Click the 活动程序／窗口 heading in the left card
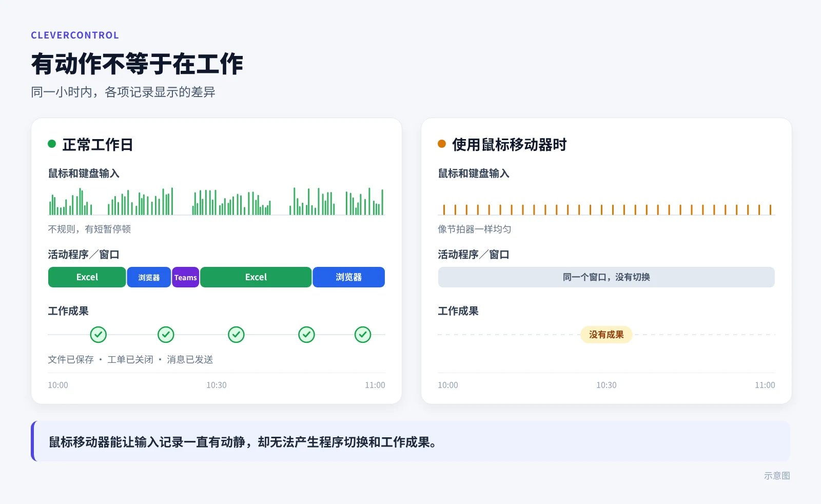The height and width of the screenshot is (504, 821). (x=84, y=255)
